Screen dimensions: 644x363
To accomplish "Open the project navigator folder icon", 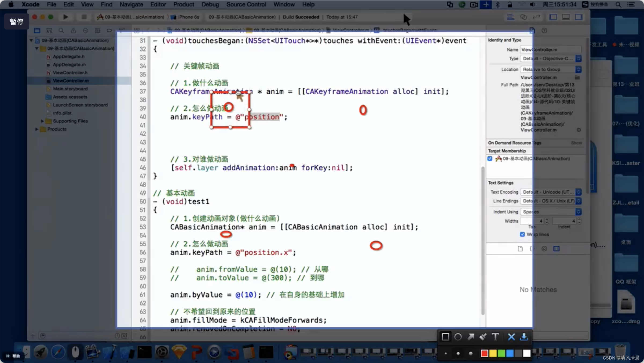I will coord(37,30).
